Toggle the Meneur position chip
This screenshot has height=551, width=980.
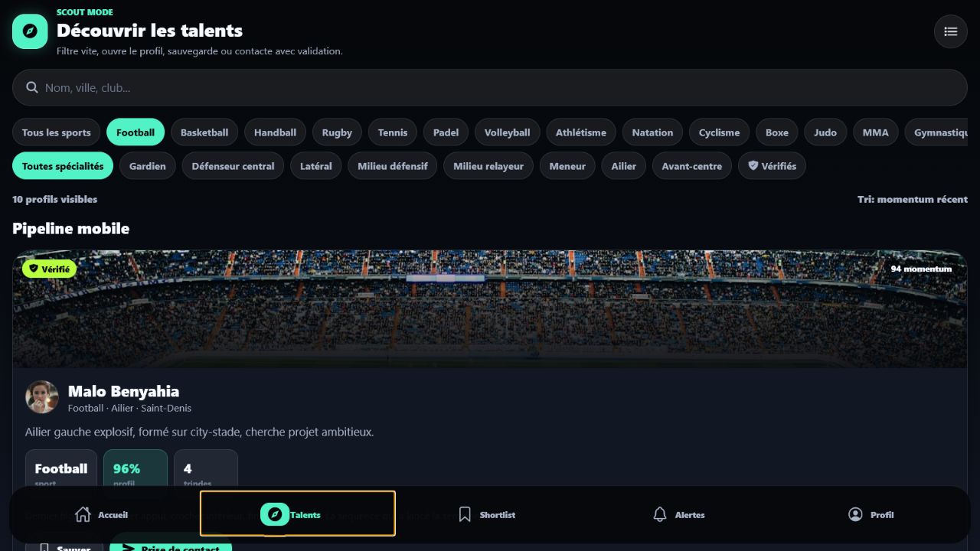(x=567, y=166)
